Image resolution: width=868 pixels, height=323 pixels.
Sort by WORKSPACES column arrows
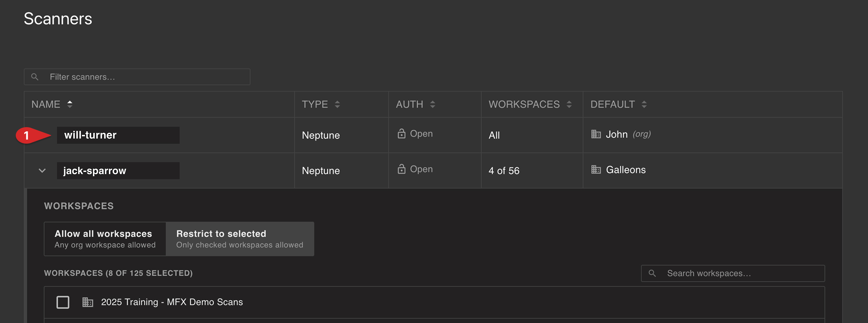pyautogui.click(x=569, y=104)
